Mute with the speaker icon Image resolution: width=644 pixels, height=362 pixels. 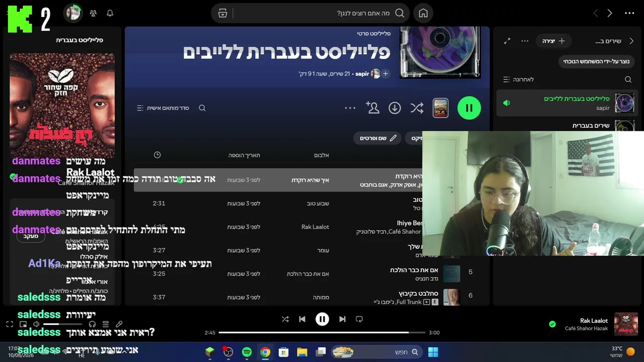[x=36, y=324]
